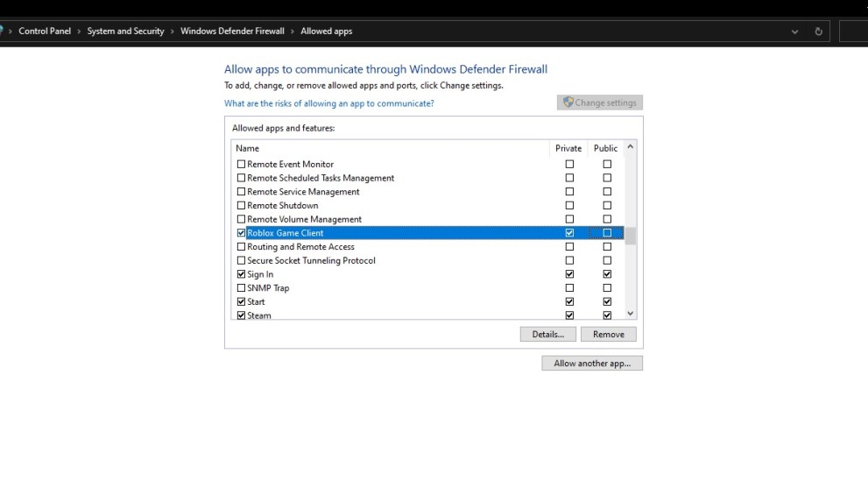This screenshot has height=488, width=868.
Task: Click the Remove button
Action: 609,334
